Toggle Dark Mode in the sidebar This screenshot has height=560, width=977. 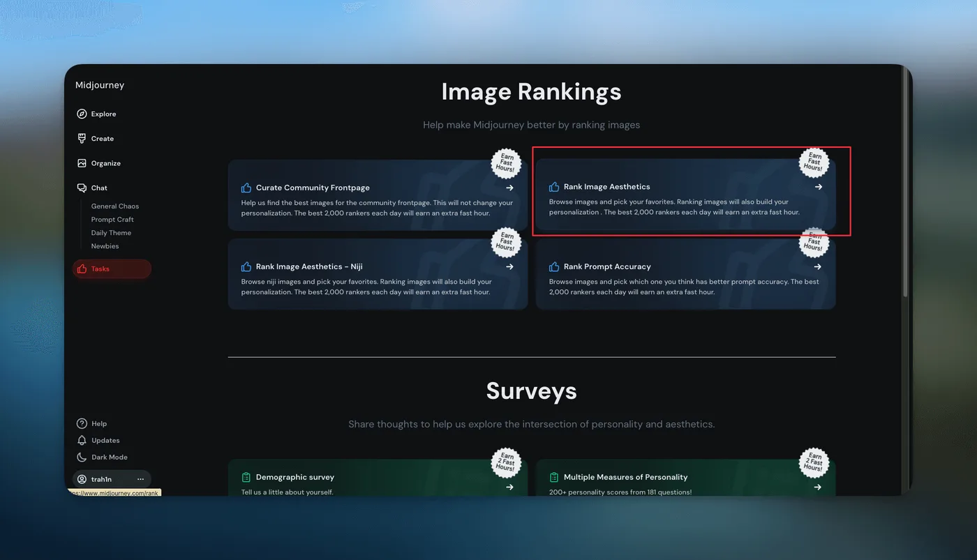(109, 457)
